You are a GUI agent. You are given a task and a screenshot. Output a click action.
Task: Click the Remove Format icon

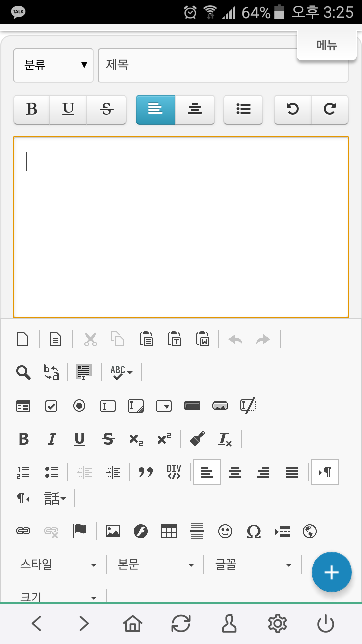coord(225,439)
